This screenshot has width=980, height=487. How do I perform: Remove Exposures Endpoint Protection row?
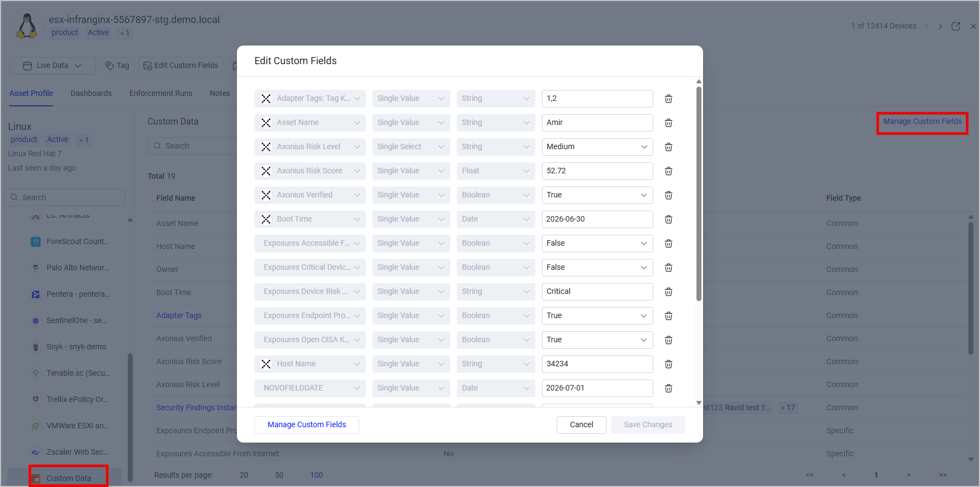(x=669, y=316)
